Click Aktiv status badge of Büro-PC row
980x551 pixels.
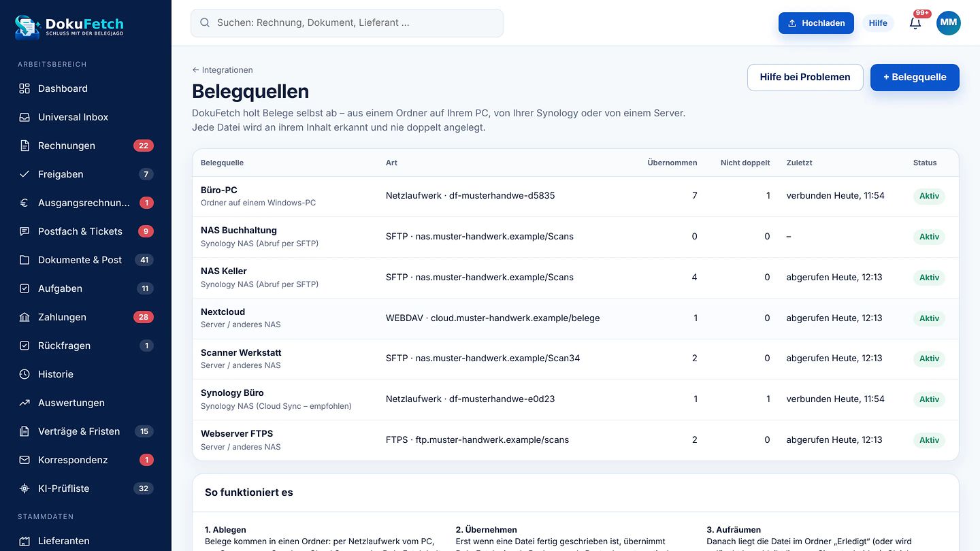coord(929,196)
